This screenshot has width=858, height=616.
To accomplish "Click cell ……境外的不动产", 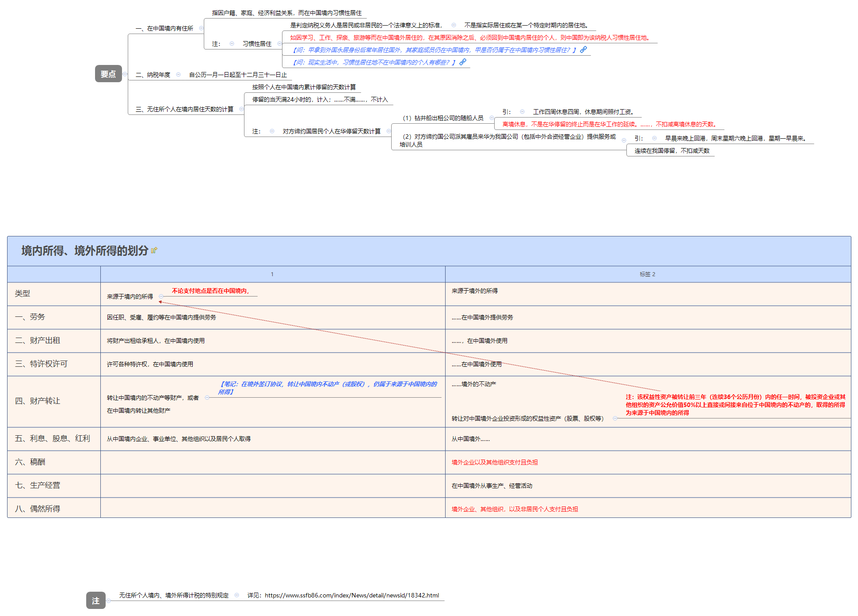I will 474,384.
